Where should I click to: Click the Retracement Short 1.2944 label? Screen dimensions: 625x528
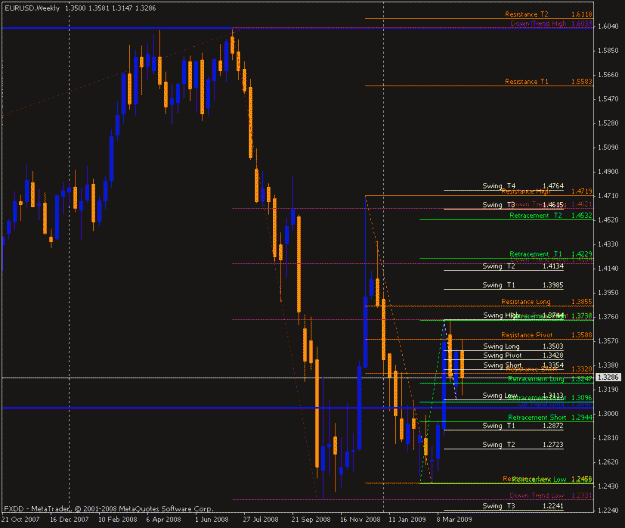[550, 418]
